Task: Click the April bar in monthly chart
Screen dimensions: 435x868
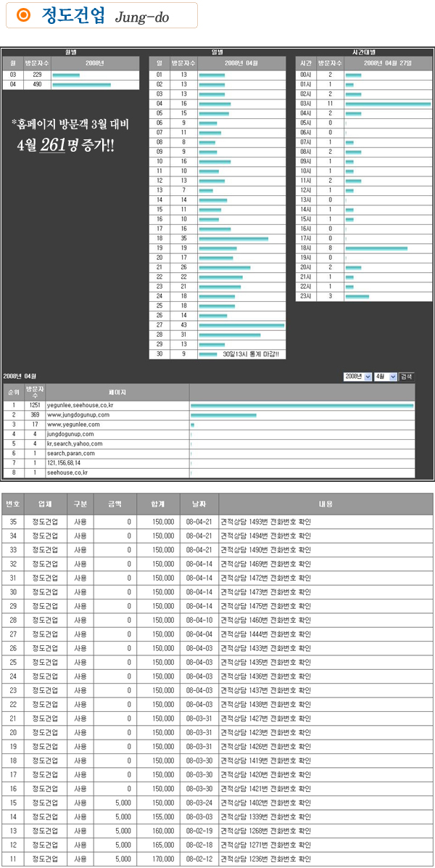Action: 82,85
